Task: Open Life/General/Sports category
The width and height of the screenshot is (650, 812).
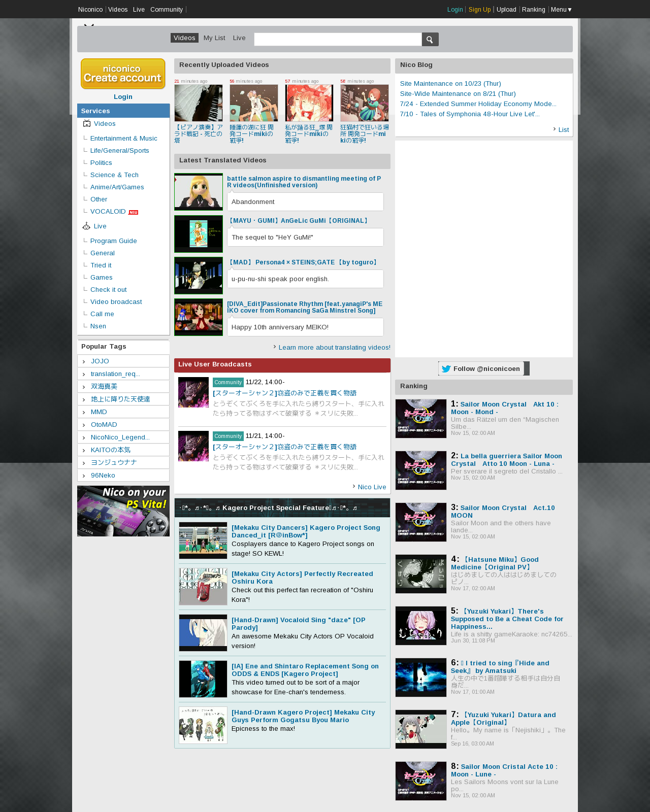Action: click(x=120, y=151)
